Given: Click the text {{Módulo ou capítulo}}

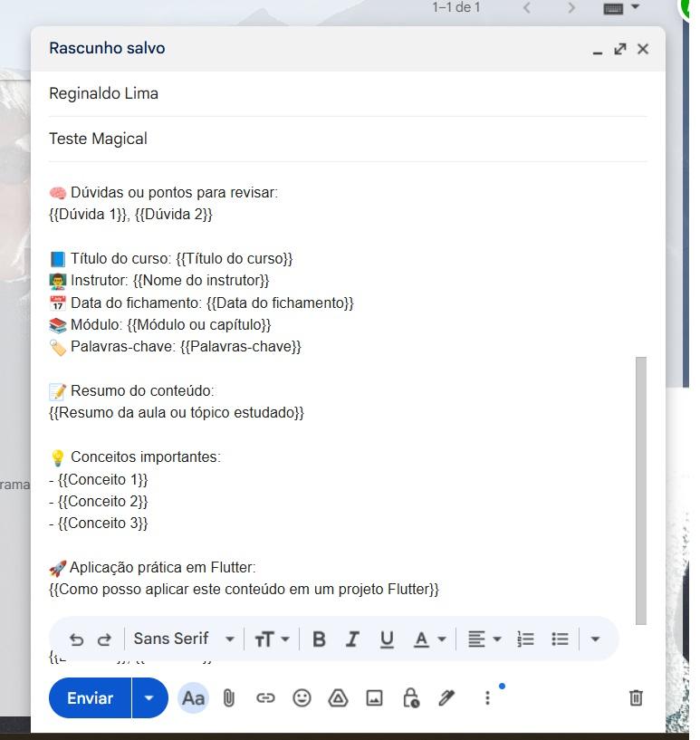Looking at the screenshot, I should tap(199, 324).
